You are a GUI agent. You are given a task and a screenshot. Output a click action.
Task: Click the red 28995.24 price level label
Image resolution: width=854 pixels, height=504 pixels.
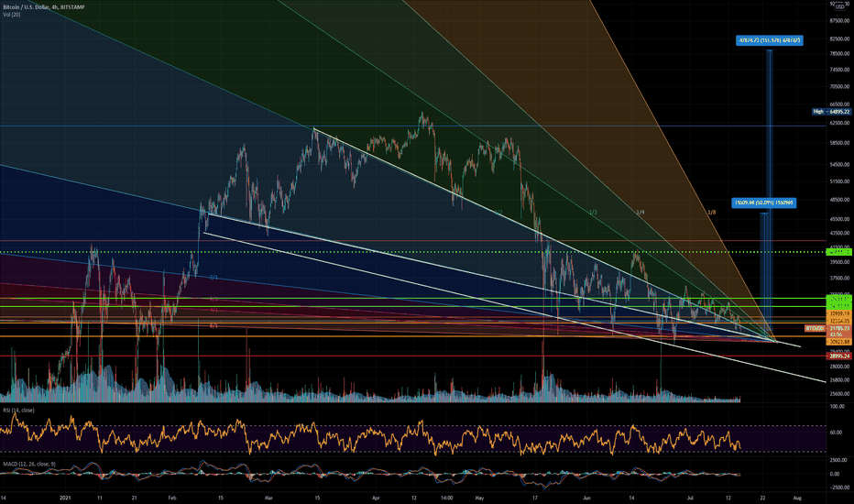[x=838, y=356]
